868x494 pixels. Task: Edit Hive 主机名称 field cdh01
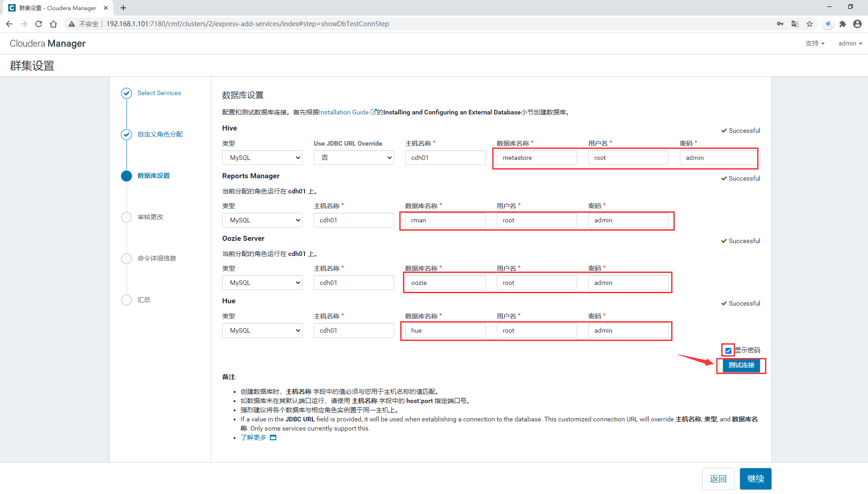pos(445,158)
